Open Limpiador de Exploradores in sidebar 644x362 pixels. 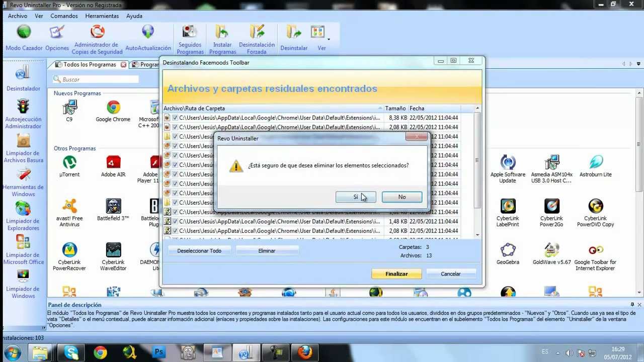(x=23, y=215)
